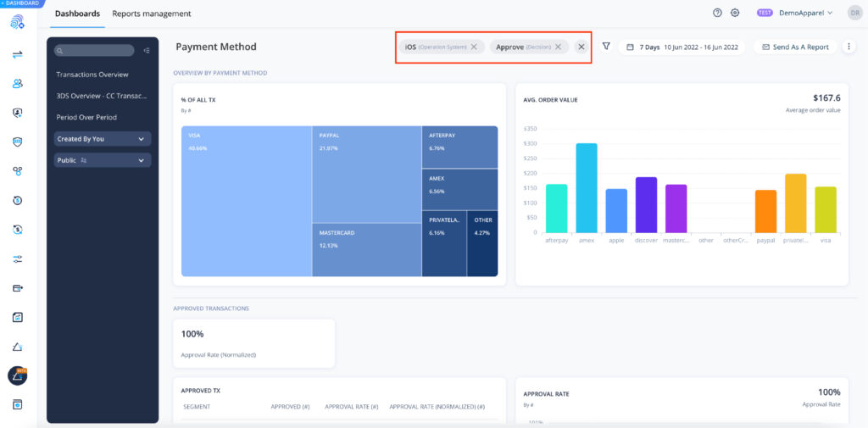Viewport: 868px width, 428px height.
Task: Open Period Over Period dashboard
Action: click(x=86, y=117)
